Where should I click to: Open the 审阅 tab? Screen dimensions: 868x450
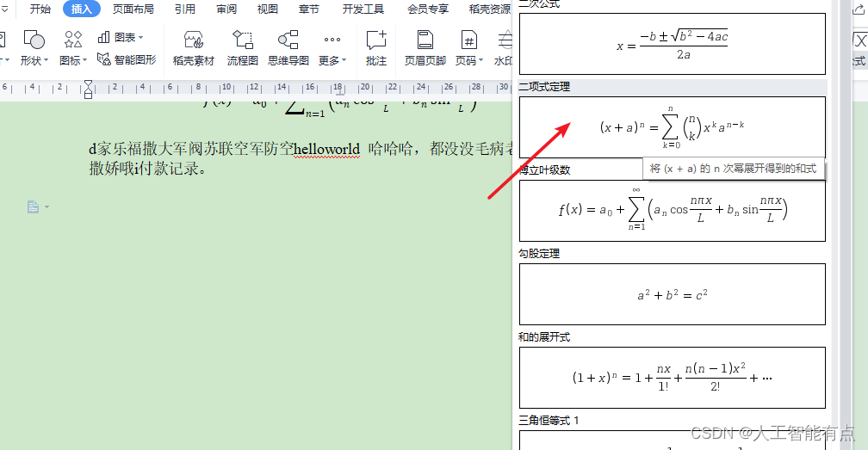[x=226, y=9]
